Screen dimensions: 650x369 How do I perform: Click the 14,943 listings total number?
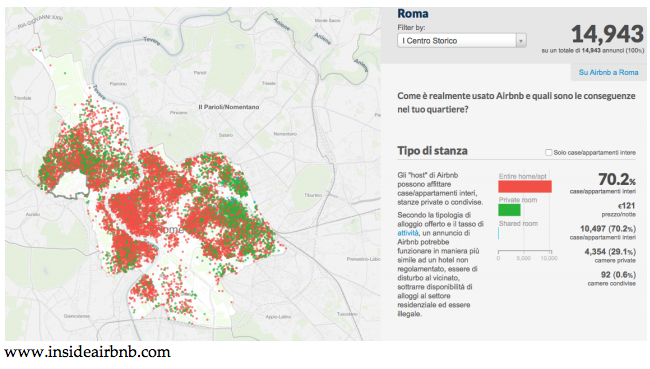pos(607,34)
